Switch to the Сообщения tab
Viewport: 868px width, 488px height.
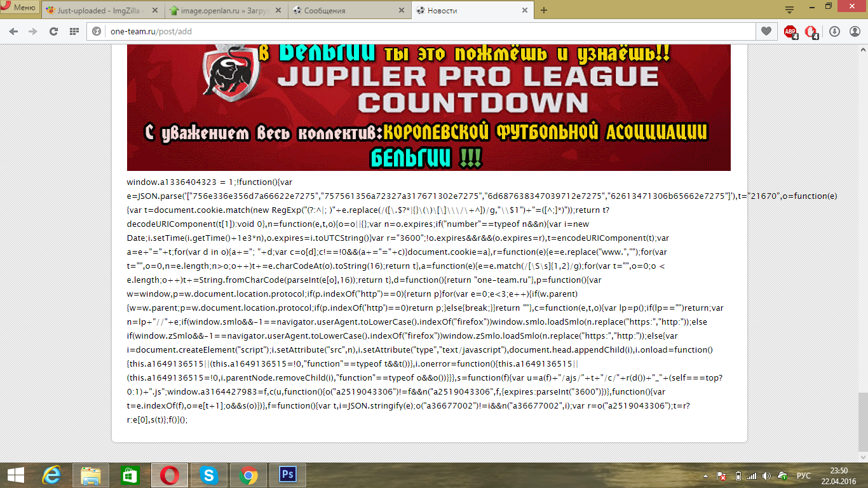349,10
